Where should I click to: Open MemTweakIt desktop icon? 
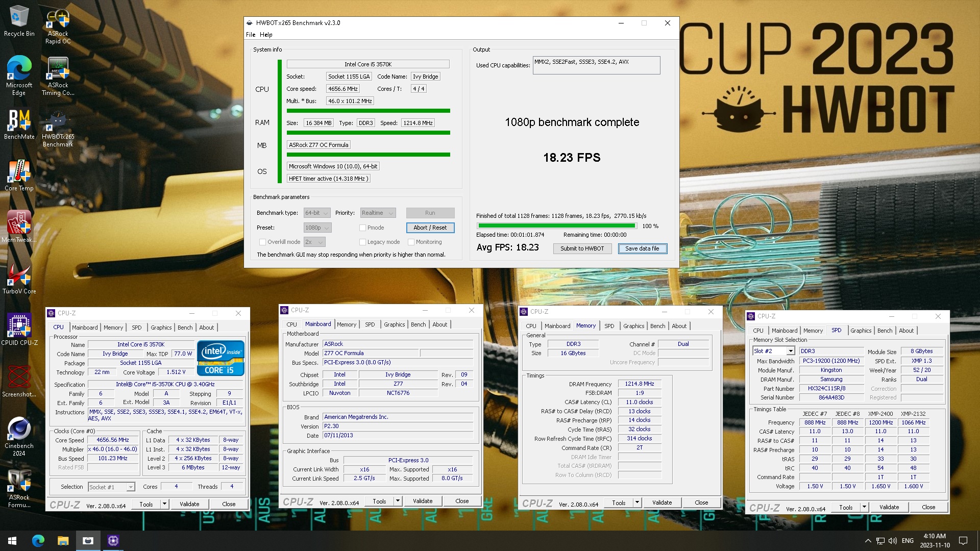pos(19,227)
